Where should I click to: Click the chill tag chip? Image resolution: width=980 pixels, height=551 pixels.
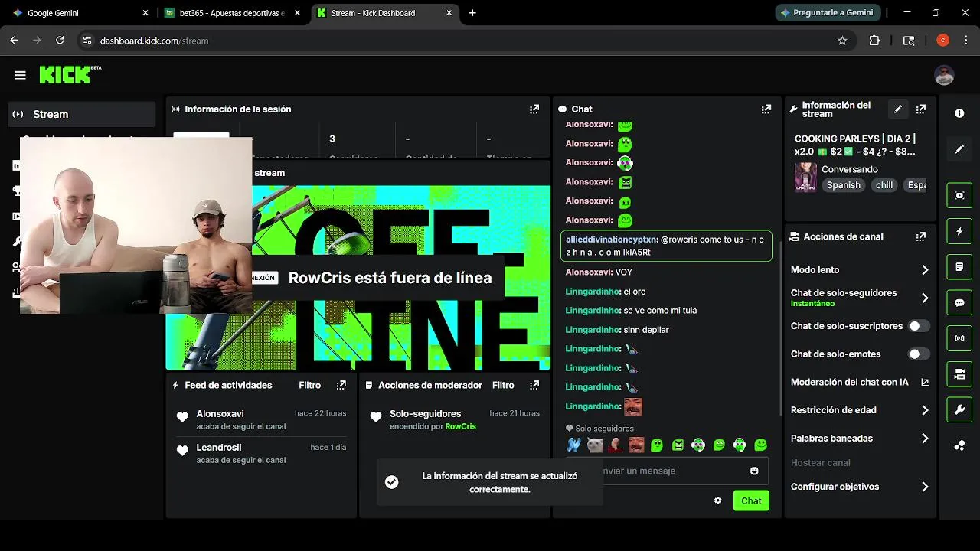point(884,185)
